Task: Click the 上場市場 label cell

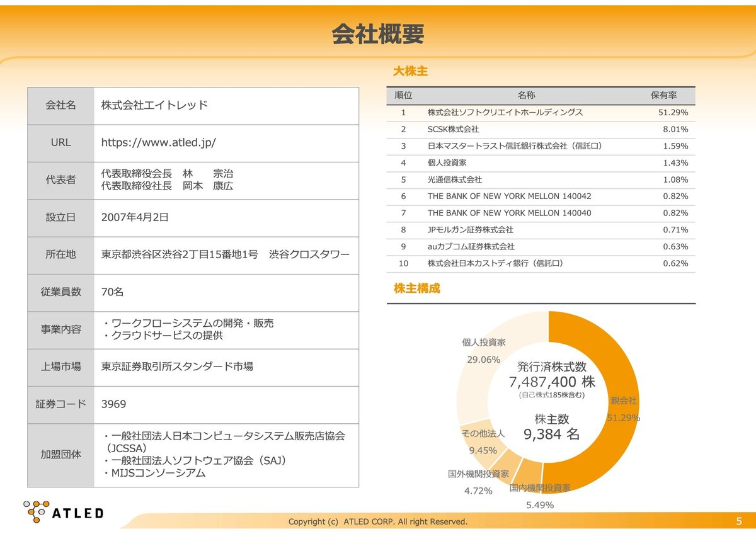Action: point(61,366)
